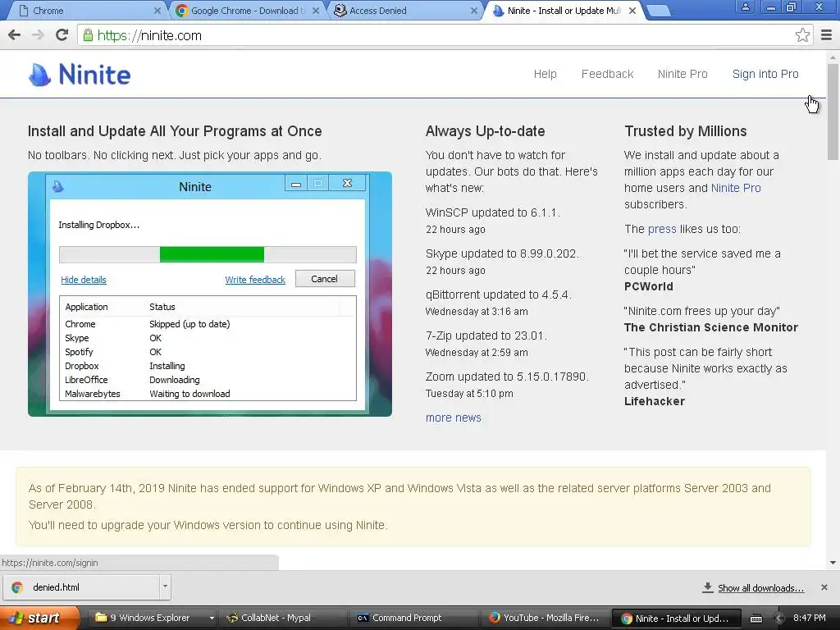Click the keyboard icon in system tray
This screenshot has width=840, height=630.
(x=756, y=619)
